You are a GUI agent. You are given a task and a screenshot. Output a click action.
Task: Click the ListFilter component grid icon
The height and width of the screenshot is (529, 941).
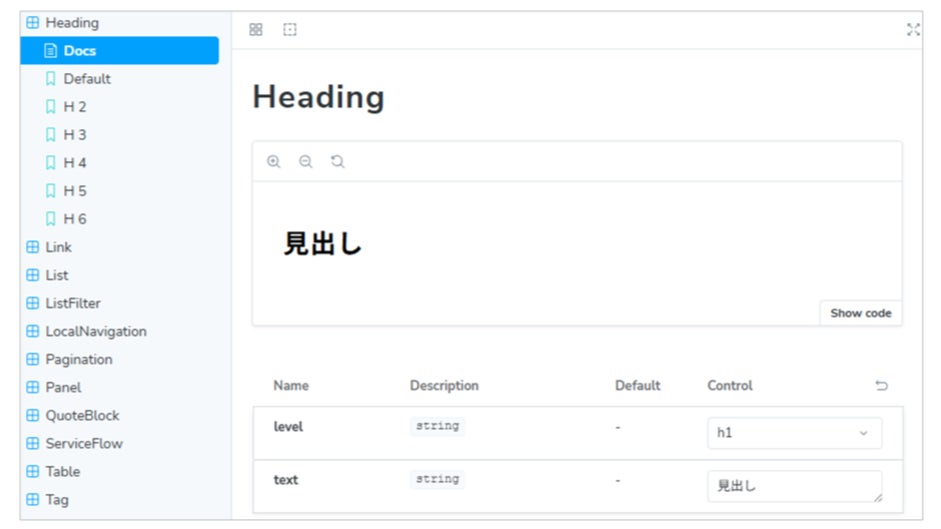tap(33, 303)
